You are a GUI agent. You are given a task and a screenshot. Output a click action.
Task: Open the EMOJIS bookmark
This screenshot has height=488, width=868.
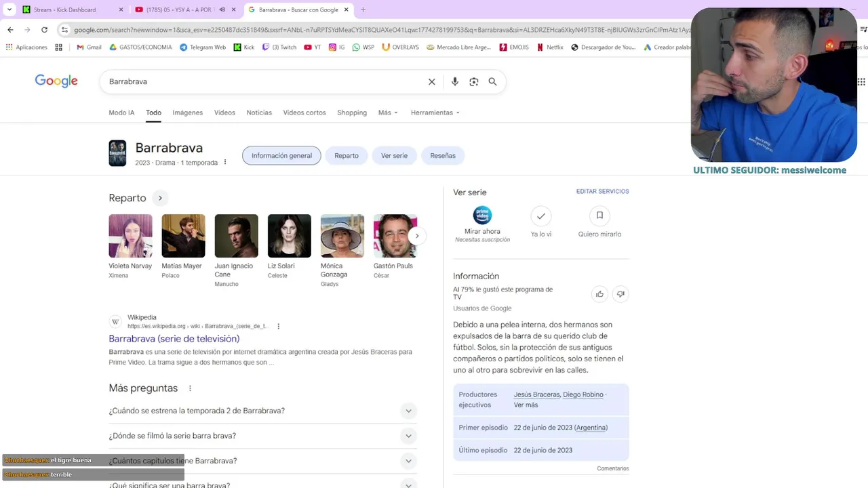coord(514,47)
